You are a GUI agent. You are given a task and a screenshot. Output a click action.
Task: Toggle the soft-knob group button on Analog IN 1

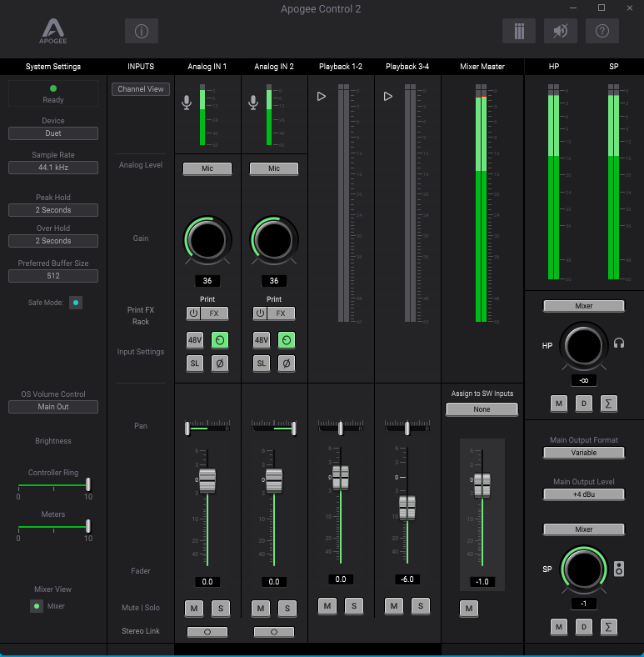point(220,340)
